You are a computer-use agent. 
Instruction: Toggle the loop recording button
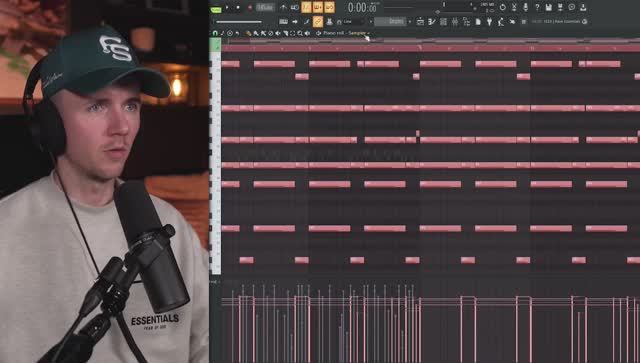[329, 7]
